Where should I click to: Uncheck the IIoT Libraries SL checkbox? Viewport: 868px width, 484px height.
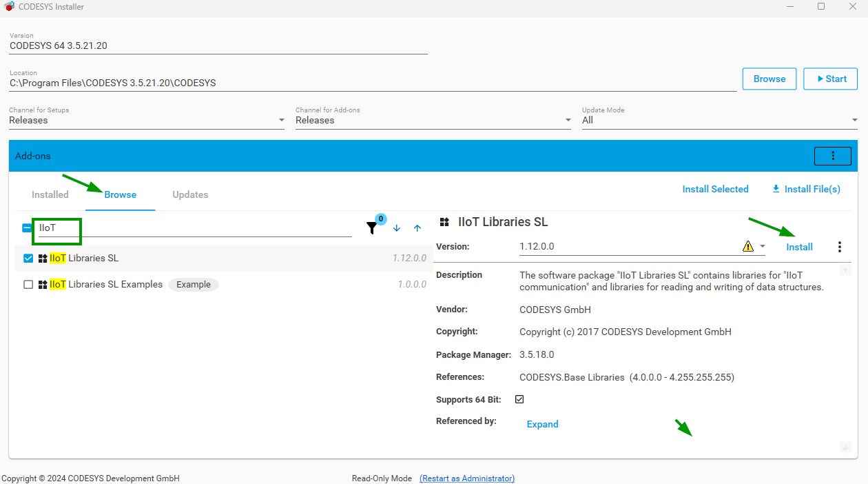click(28, 259)
